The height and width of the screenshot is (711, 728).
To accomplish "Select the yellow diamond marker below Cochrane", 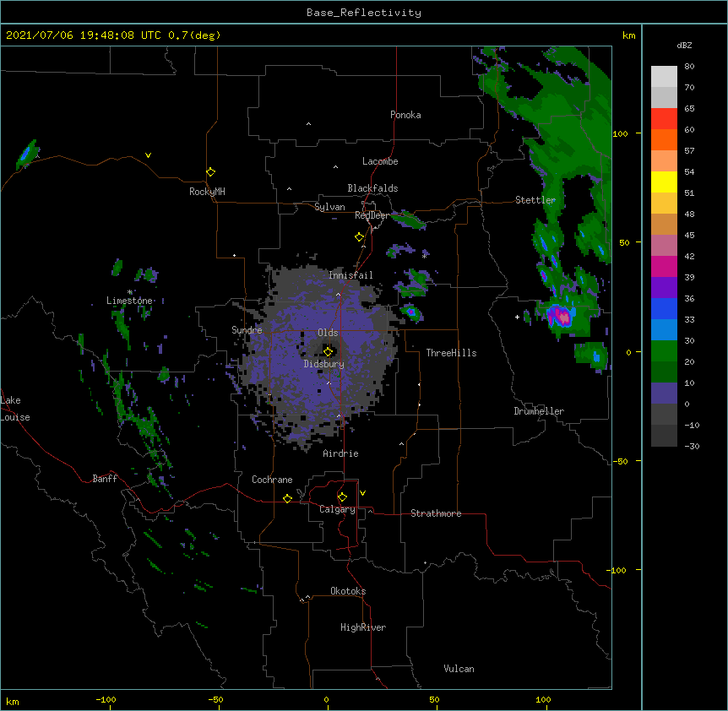I will 287,498.
